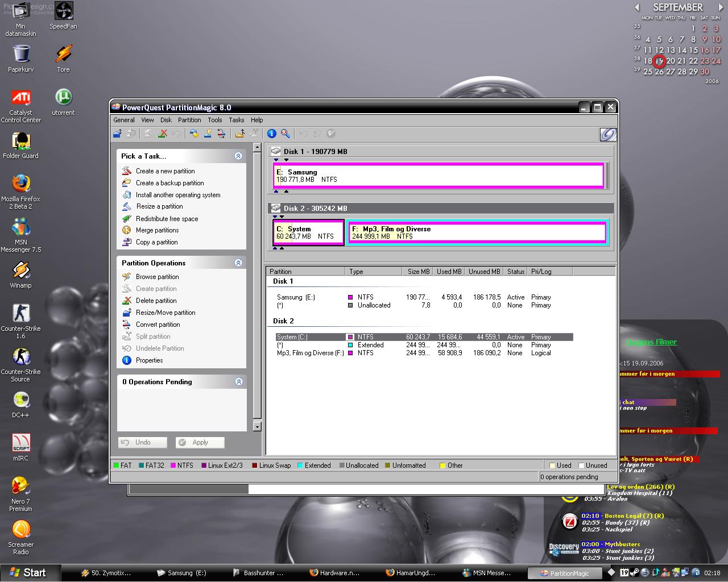
Task: Click the Format partition lightning toolbar icon
Action: (x=208, y=134)
